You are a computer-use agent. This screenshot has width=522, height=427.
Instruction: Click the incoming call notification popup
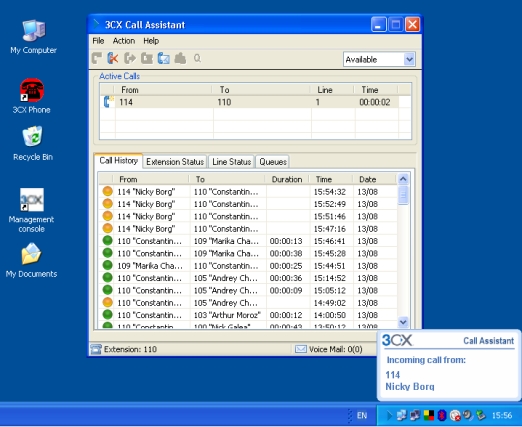[x=449, y=365]
